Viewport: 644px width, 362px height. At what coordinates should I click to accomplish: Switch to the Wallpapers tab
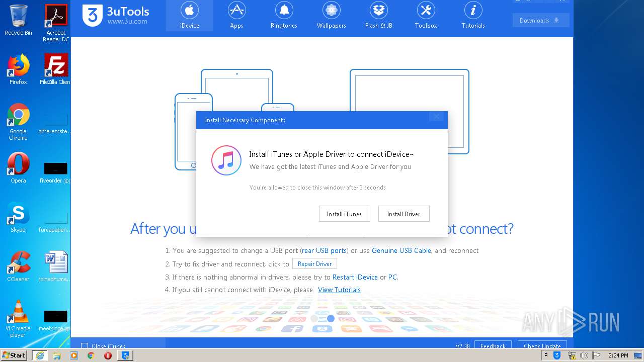pos(331,16)
